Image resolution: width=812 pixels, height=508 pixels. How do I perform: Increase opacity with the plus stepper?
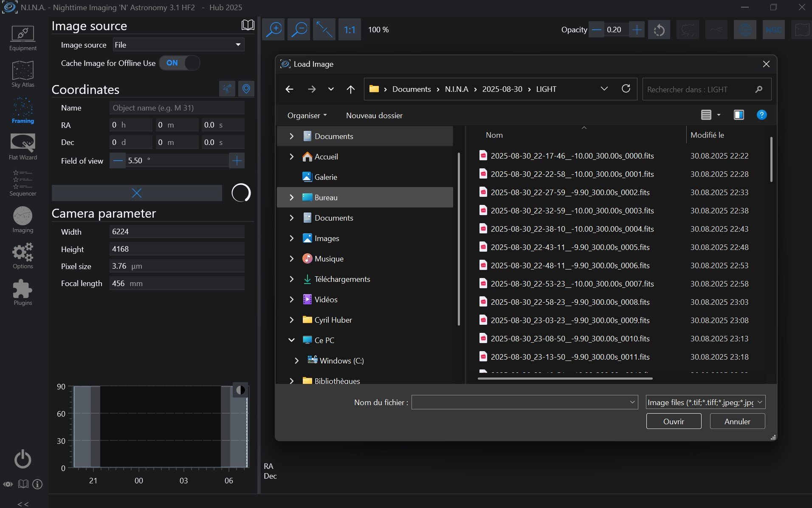coord(636,30)
